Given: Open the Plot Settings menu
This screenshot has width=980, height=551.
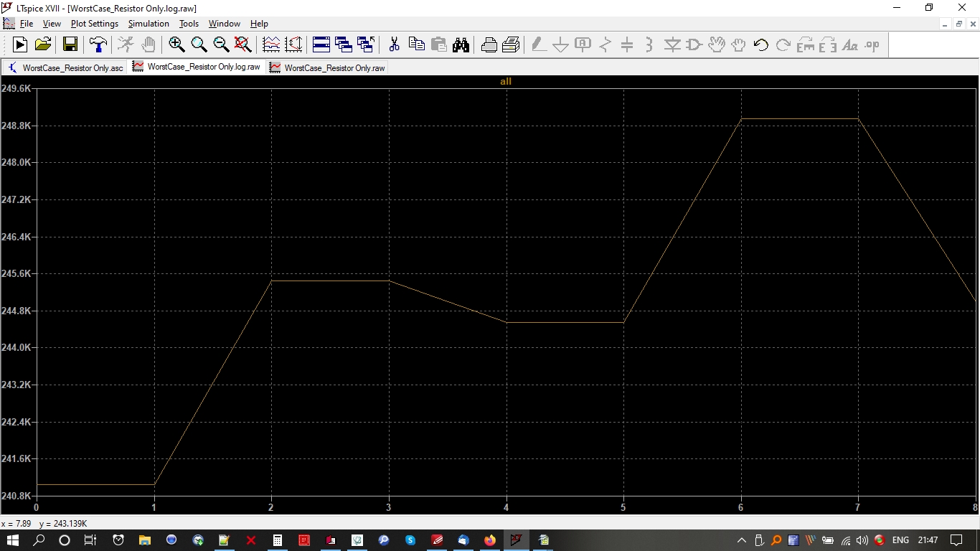Looking at the screenshot, I should point(95,24).
